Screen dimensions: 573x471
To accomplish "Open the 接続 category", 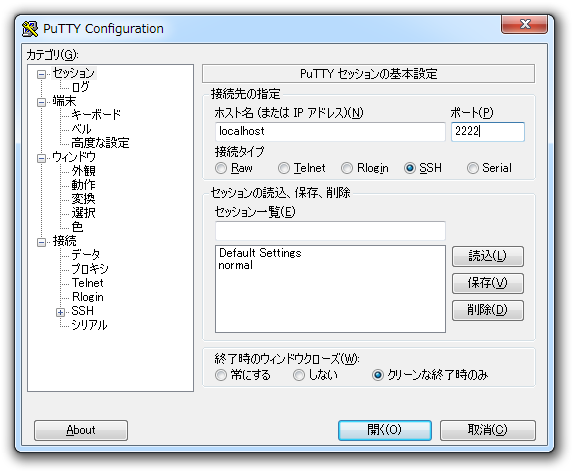I will pos(64,241).
